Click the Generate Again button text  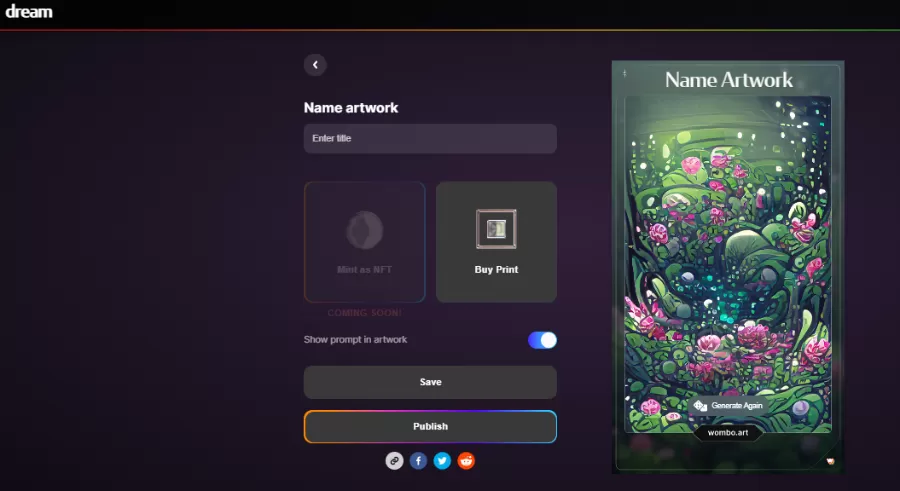[x=737, y=406]
